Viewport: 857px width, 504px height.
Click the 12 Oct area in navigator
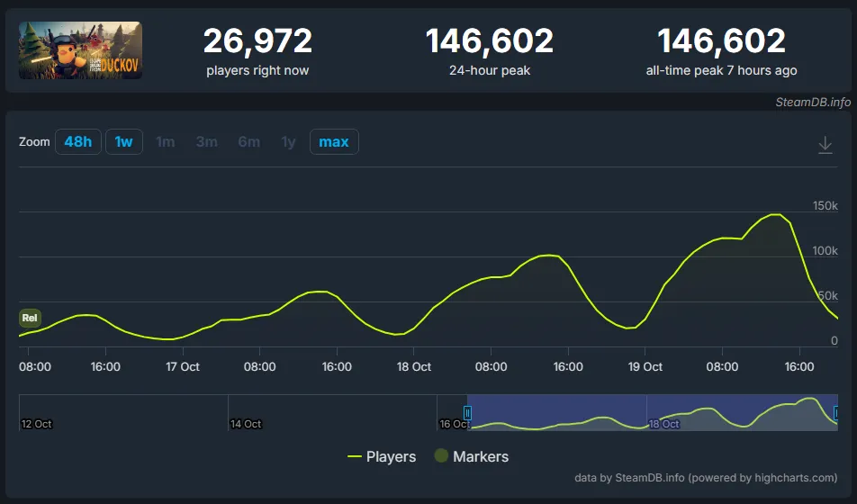(37, 423)
